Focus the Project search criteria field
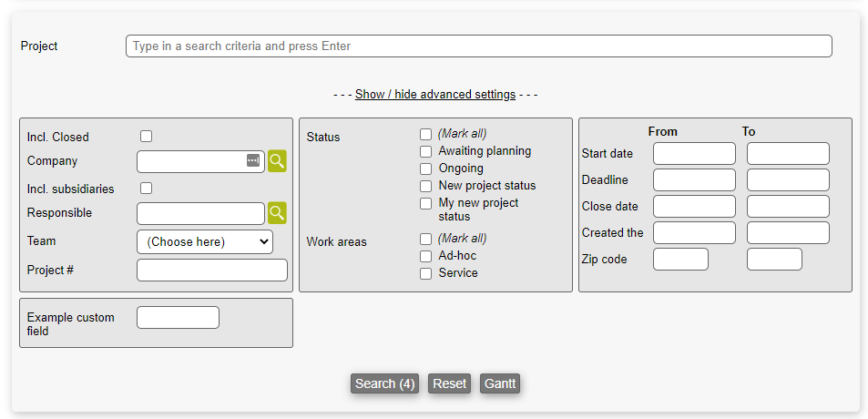Screen dimensions: 868x419 pos(478,46)
